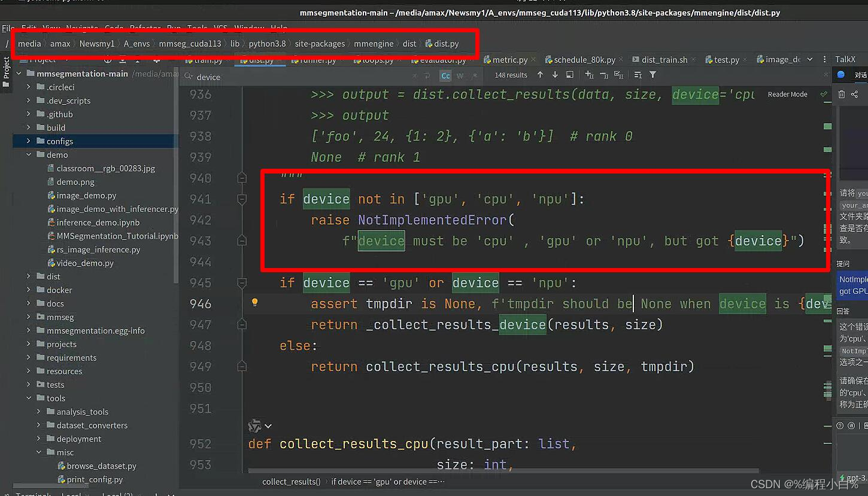Open the search filter options icon

pyautogui.click(x=652, y=74)
